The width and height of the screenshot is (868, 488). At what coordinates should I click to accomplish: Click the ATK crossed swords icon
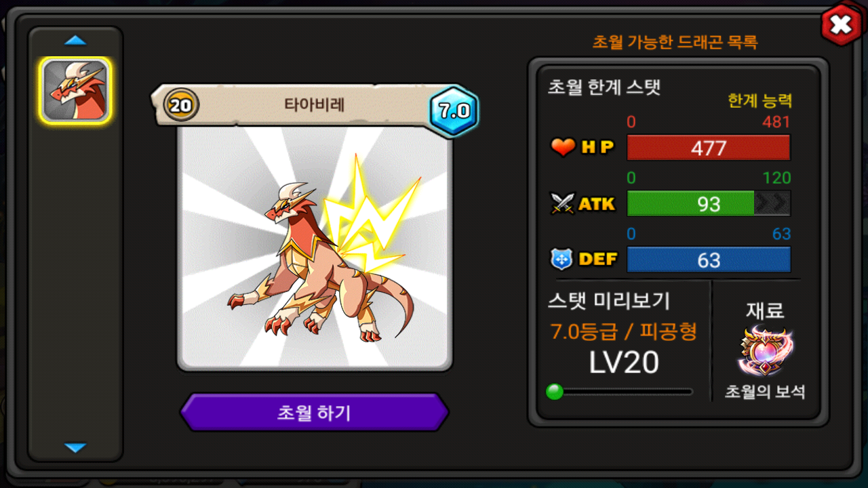(x=563, y=203)
